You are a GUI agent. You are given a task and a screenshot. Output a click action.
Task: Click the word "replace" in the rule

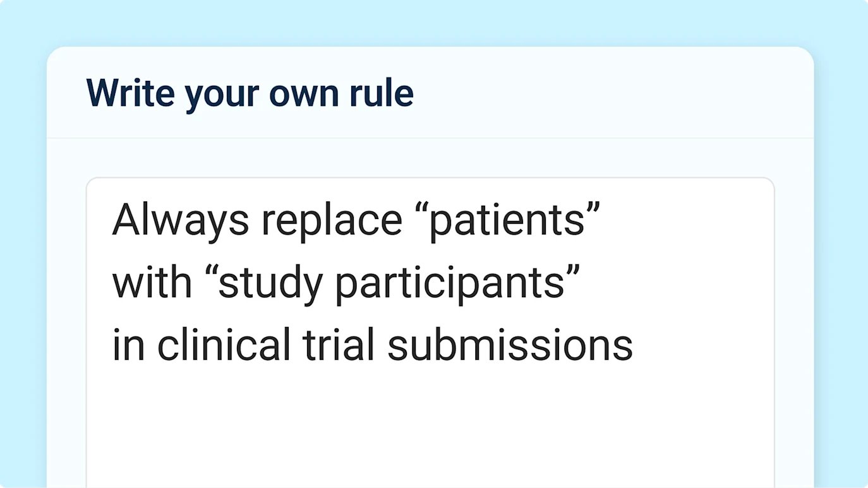point(332,220)
